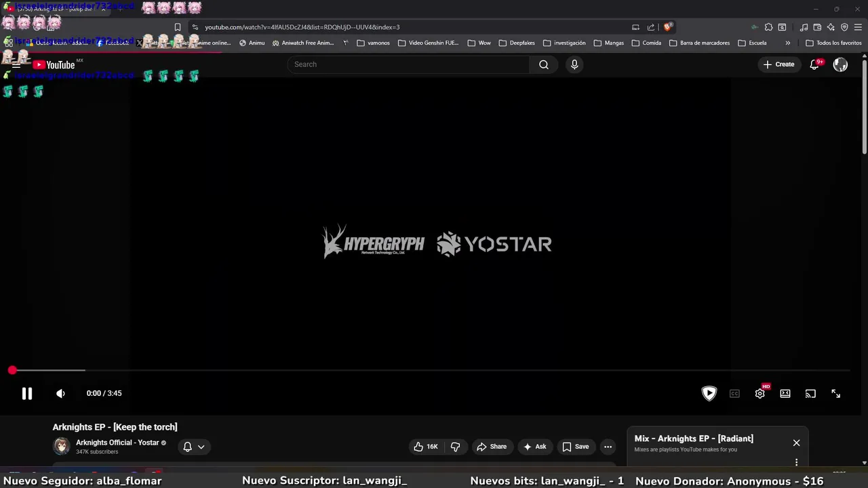This screenshot has height=488, width=868.
Task: Expand hidden bookmarks with double chevron
Action: (x=787, y=43)
